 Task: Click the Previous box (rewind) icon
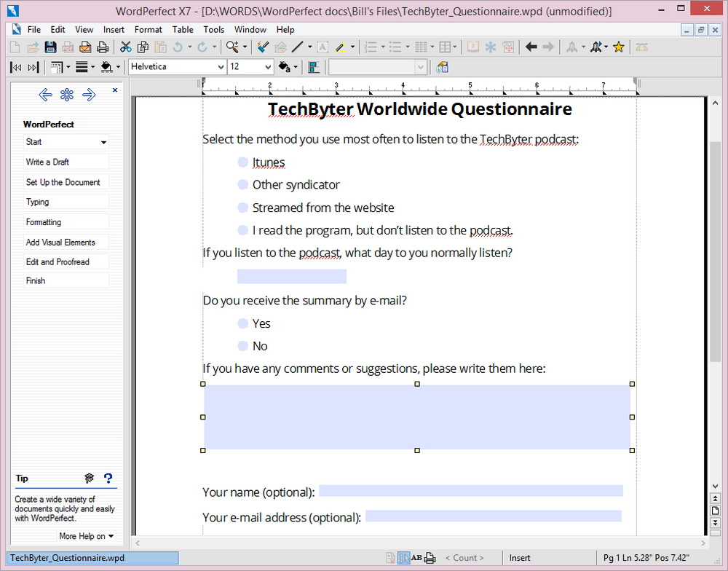pyautogui.click(x=16, y=67)
